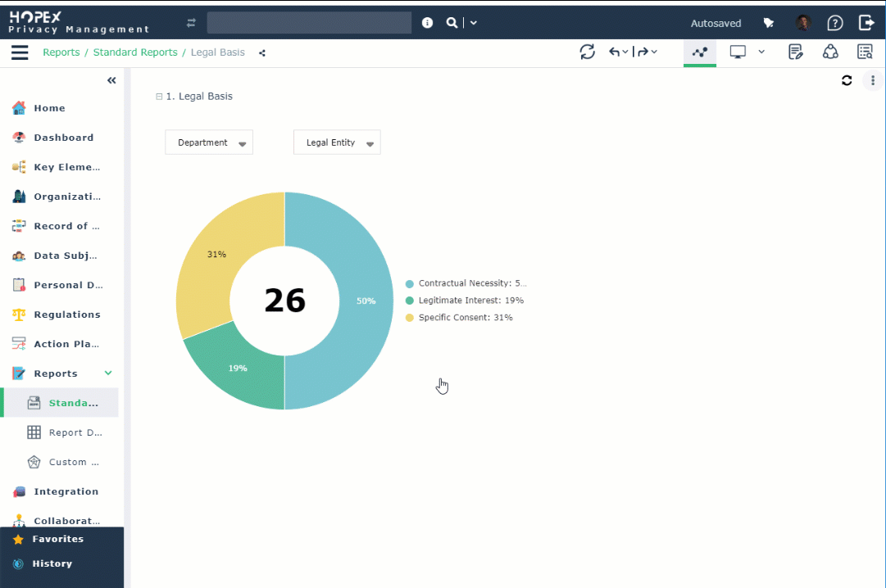This screenshot has height=588, width=886.
Task: Open the hamburger main menu
Action: pyautogui.click(x=20, y=52)
